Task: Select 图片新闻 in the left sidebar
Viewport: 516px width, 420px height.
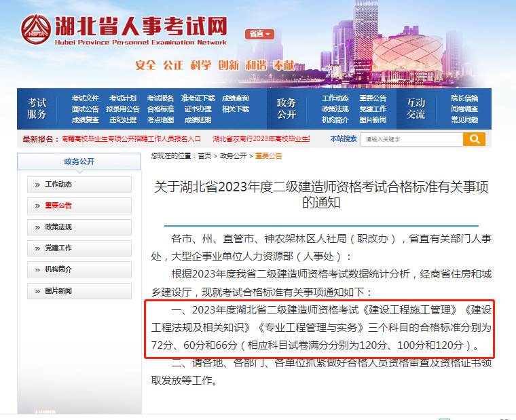Action: (x=79, y=291)
